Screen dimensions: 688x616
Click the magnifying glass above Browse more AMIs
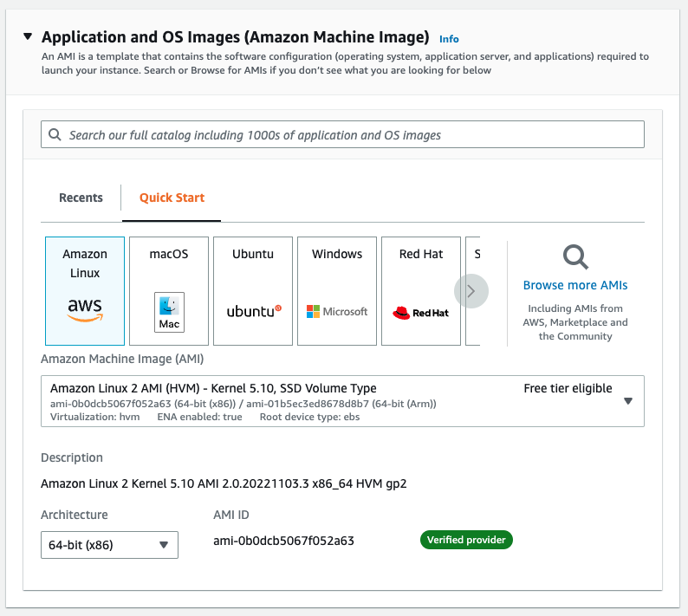pos(575,257)
